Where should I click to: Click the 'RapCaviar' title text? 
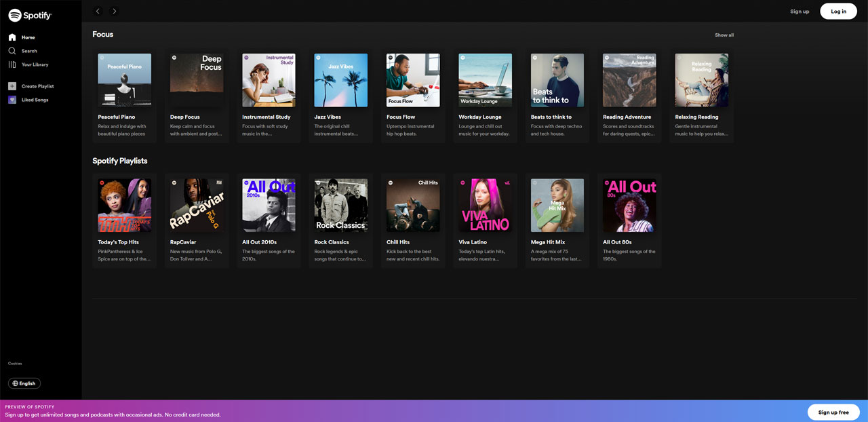click(x=184, y=242)
